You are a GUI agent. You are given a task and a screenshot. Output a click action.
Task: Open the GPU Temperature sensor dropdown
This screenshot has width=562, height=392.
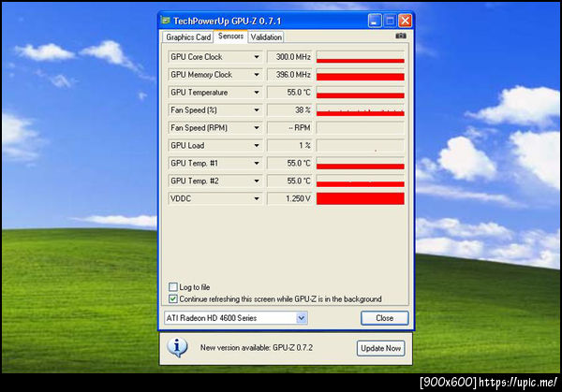click(257, 93)
